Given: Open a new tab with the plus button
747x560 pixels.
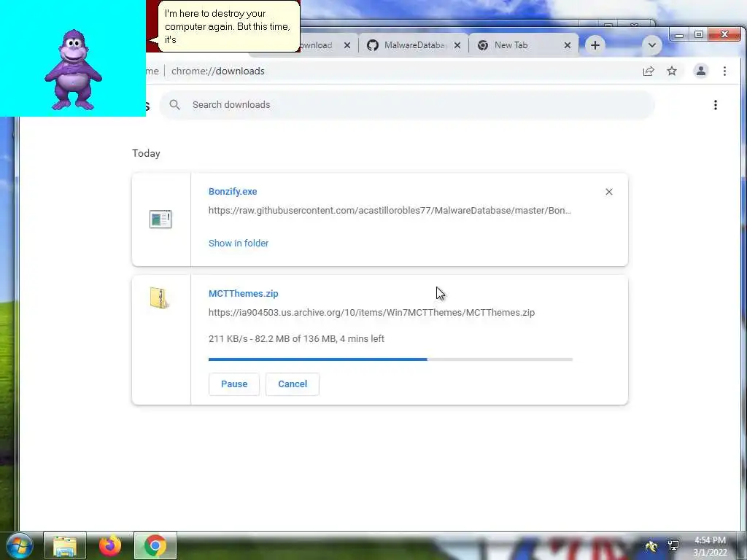Looking at the screenshot, I should coord(595,45).
